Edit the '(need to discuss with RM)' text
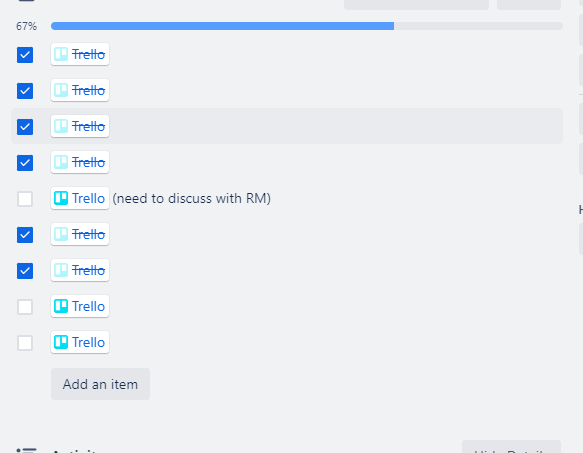Screen dimensions: 583x453 click(191, 199)
